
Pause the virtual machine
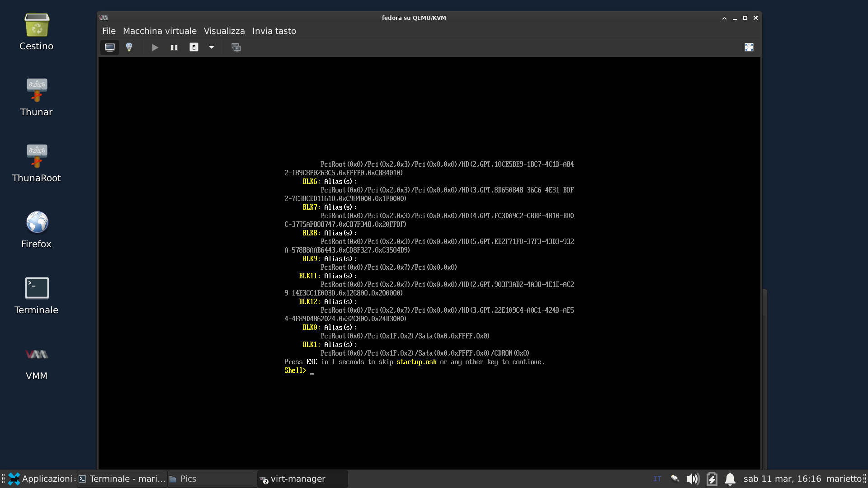click(x=174, y=47)
